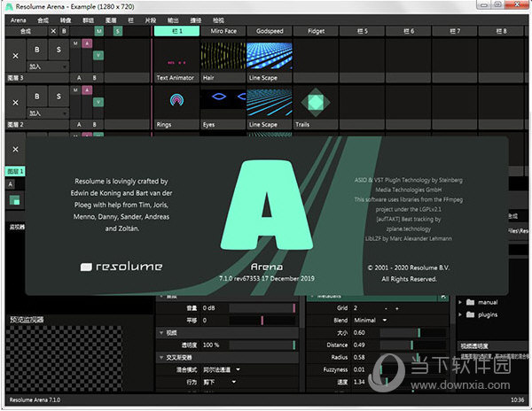The image size is (532, 411).
Task: Open the 混合模式 dropdown
Action: (x=222, y=369)
